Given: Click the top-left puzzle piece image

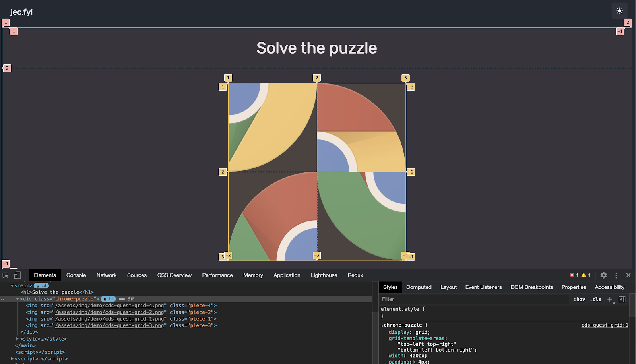Looking at the screenshot, I should [x=273, y=128].
